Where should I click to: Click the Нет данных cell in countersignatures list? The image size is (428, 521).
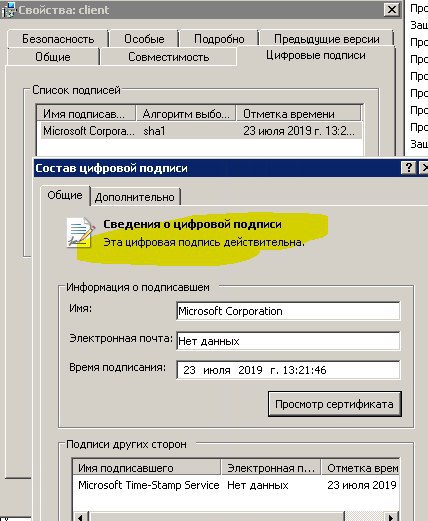point(258,485)
